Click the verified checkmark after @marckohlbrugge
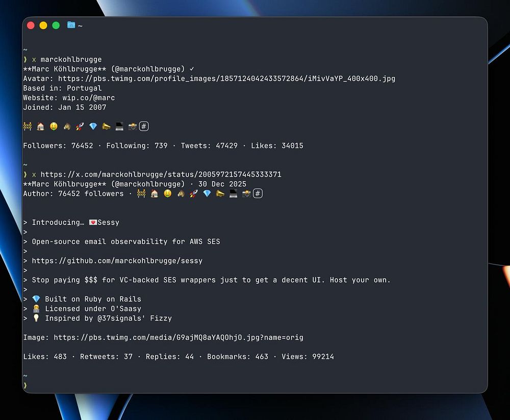 click(192, 69)
